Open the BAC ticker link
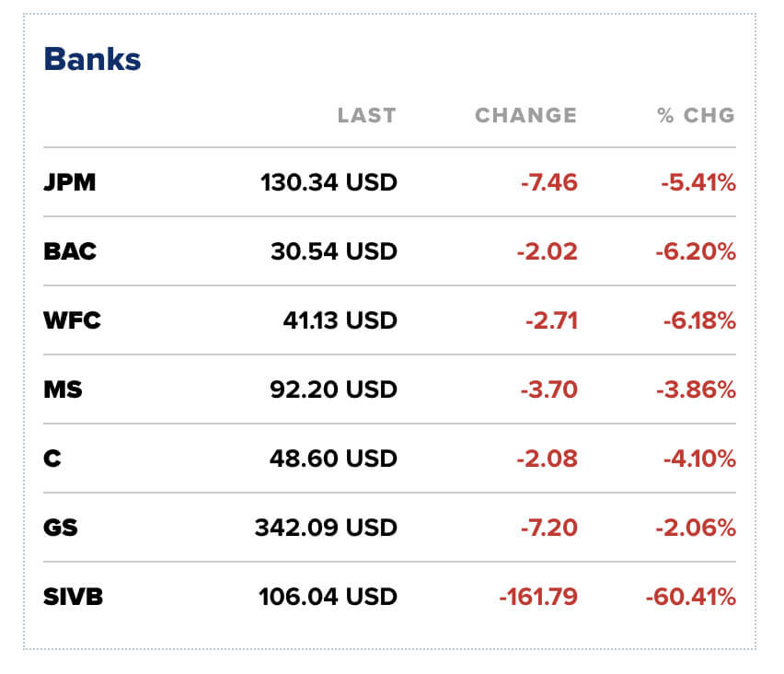The width and height of the screenshot is (784, 674). click(x=70, y=251)
